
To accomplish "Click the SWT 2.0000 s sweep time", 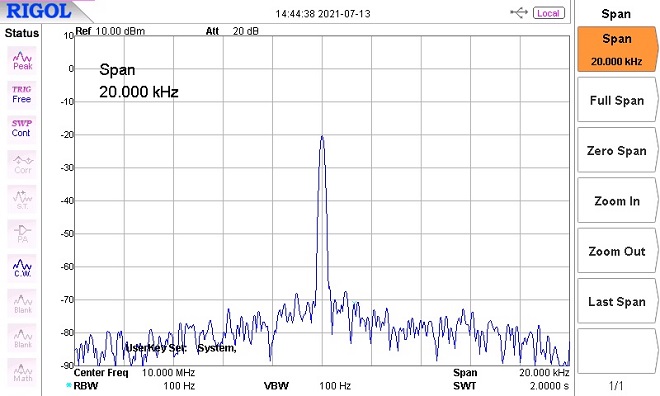I will click(511, 385).
